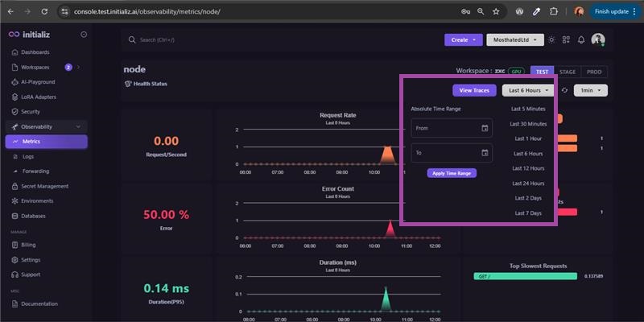Open the apps grid icon
This screenshot has height=322, width=644.
[x=566, y=39]
